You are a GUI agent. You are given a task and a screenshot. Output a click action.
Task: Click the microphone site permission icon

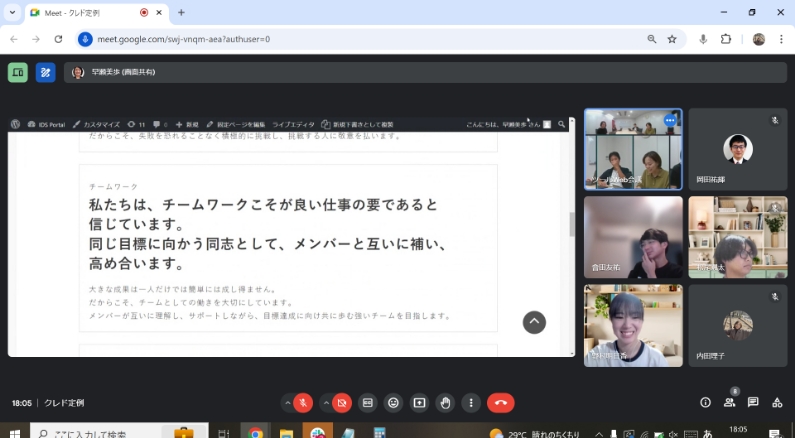(85, 39)
